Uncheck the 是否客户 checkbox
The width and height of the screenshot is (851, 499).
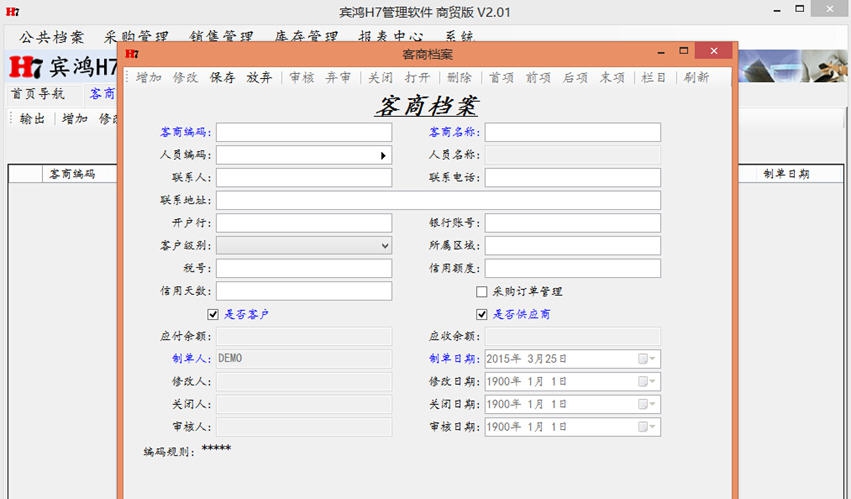[x=213, y=315]
